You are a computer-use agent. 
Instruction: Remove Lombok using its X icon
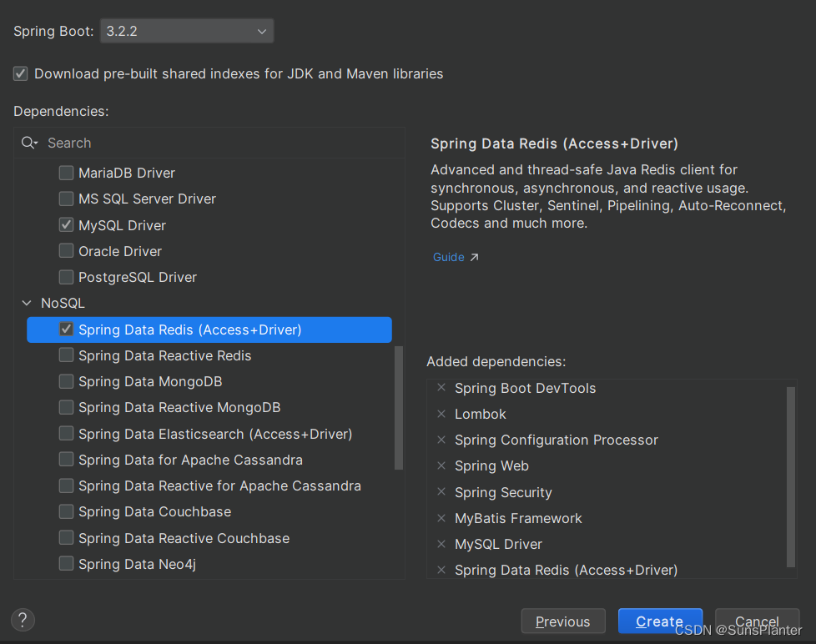(x=441, y=414)
